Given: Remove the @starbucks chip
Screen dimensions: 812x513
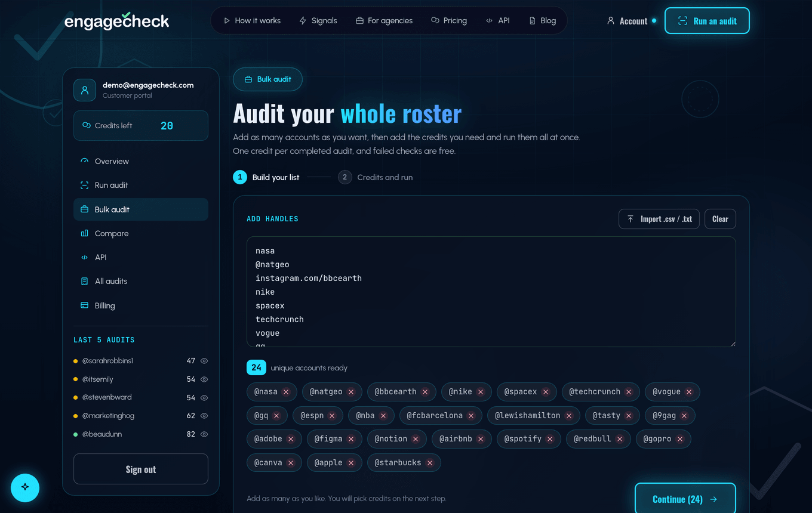Looking at the screenshot, I should [430, 463].
